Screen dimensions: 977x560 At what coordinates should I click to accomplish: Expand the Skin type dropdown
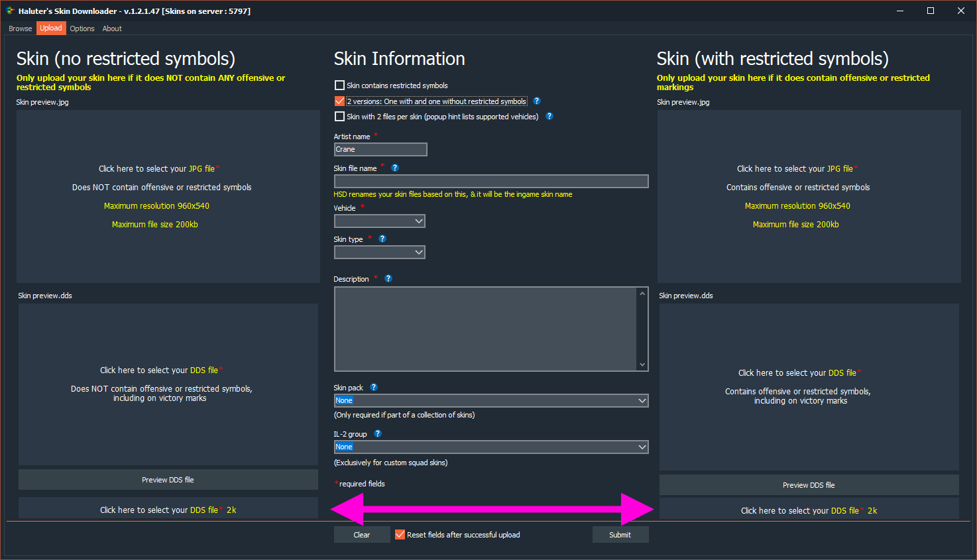click(379, 252)
